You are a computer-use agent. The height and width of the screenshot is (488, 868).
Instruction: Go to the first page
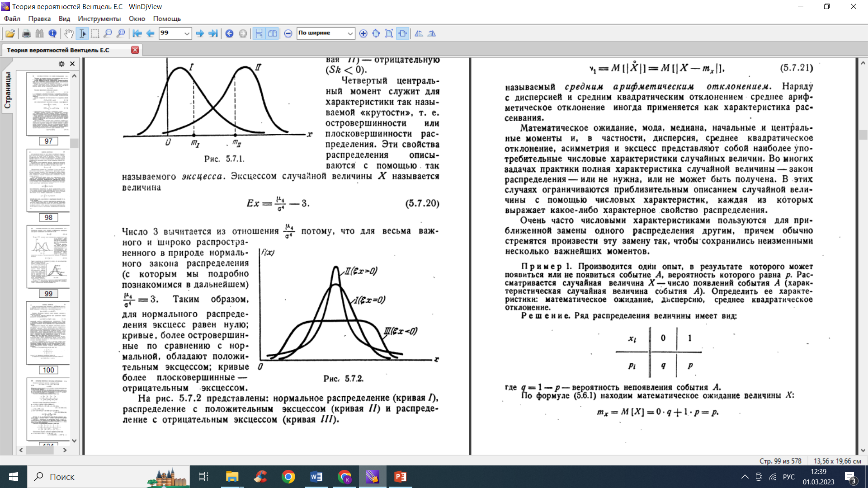pyautogui.click(x=137, y=33)
